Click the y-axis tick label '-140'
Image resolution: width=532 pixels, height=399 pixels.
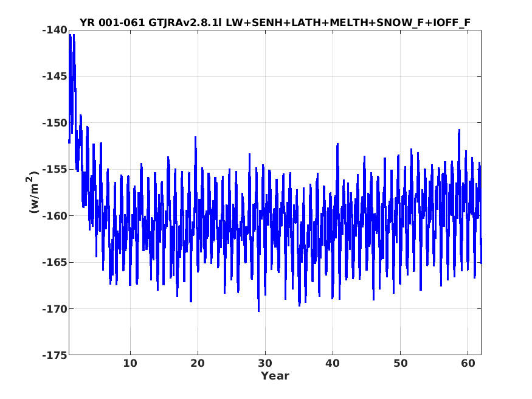coord(55,30)
